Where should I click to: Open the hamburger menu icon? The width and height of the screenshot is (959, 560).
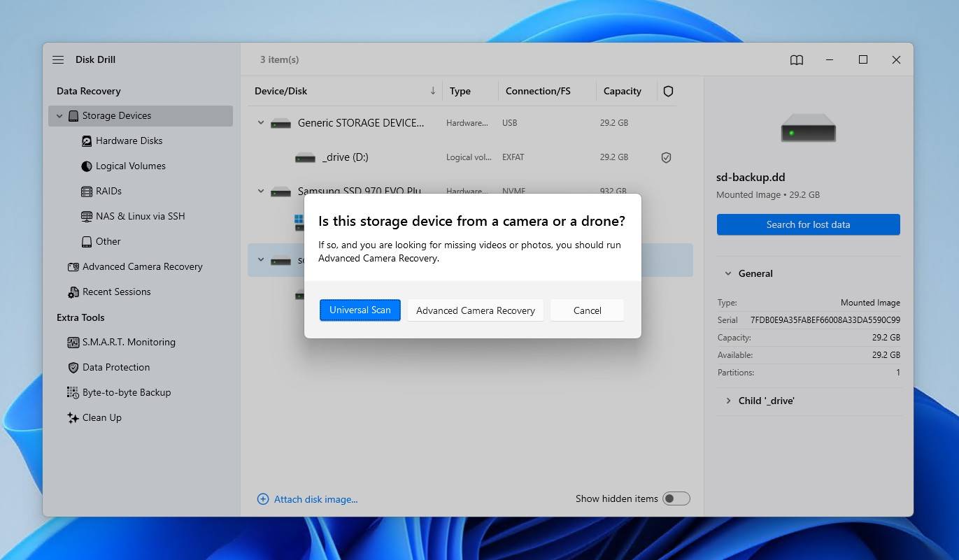[x=58, y=60]
